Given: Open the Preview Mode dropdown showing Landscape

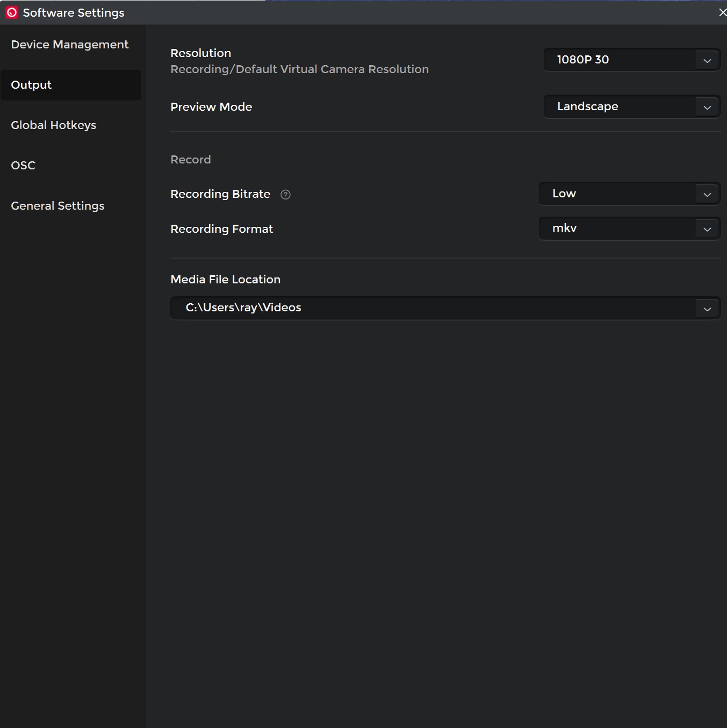Looking at the screenshot, I should point(618,106).
